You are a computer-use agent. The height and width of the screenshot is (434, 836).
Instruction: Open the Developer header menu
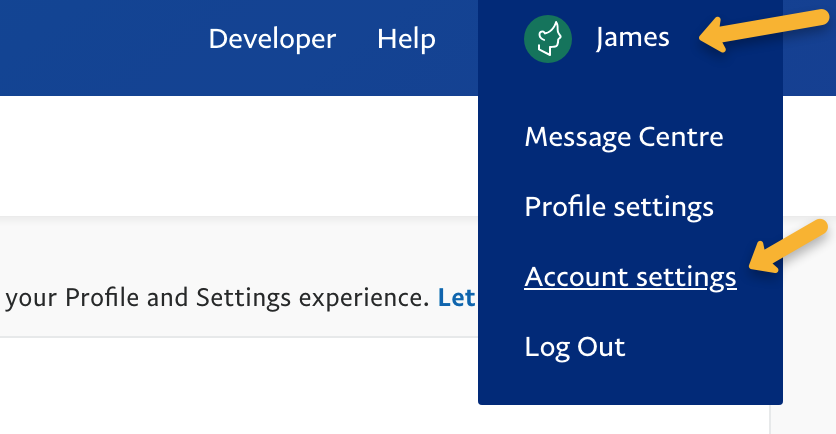click(x=272, y=39)
